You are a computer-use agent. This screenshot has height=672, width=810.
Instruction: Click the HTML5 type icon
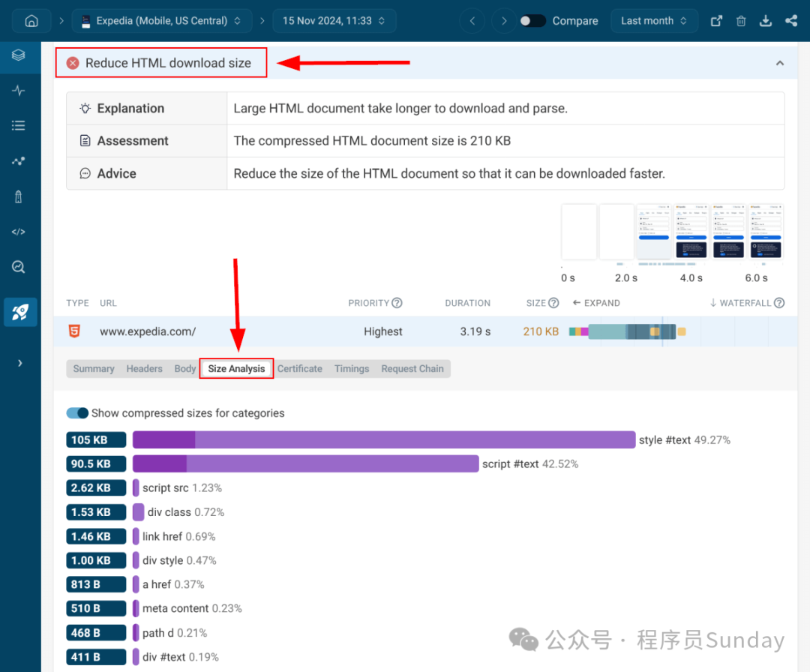click(74, 331)
